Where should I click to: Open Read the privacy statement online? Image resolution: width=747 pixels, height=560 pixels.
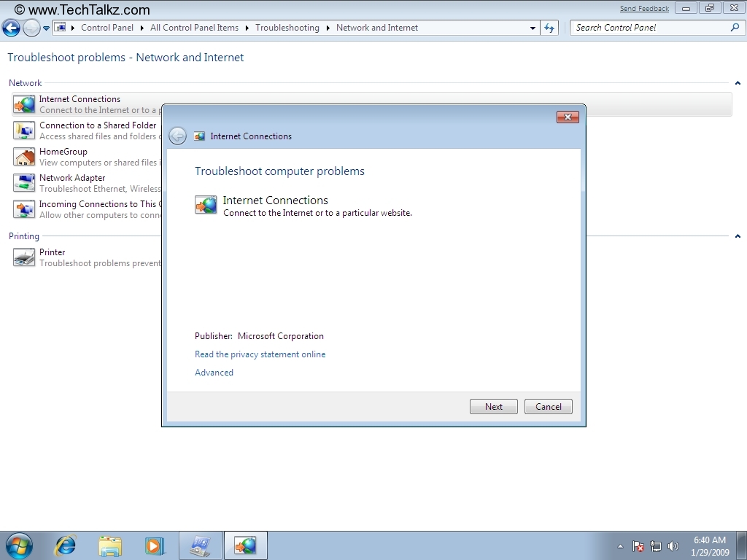point(260,354)
